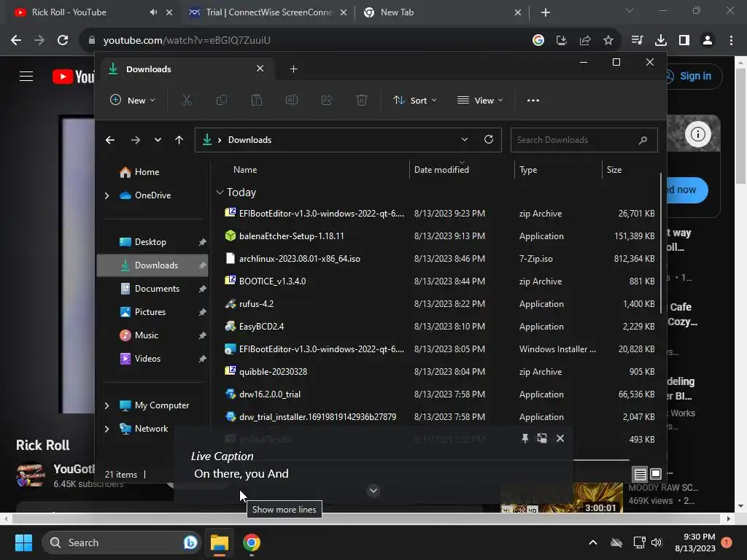747x560 pixels.
Task: Pin the Live Caption window
Action: pyautogui.click(x=525, y=438)
